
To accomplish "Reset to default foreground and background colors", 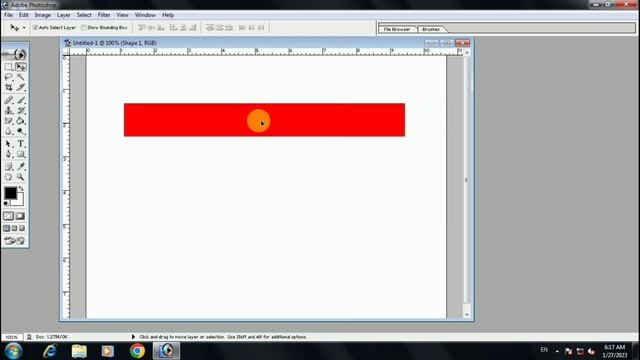I will [6, 203].
